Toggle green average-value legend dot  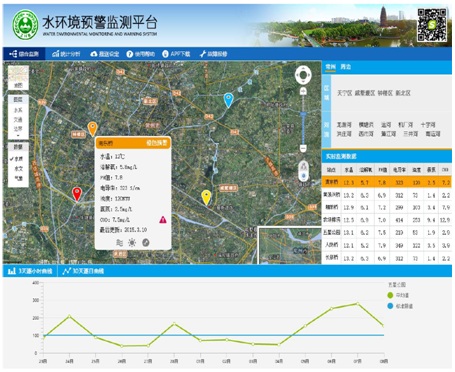(390, 295)
